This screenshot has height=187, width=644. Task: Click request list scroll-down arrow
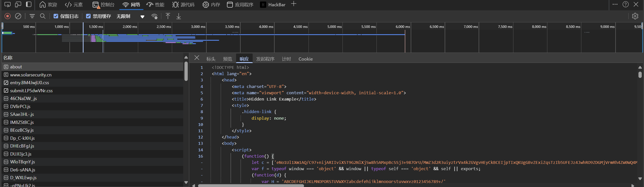coord(186,182)
